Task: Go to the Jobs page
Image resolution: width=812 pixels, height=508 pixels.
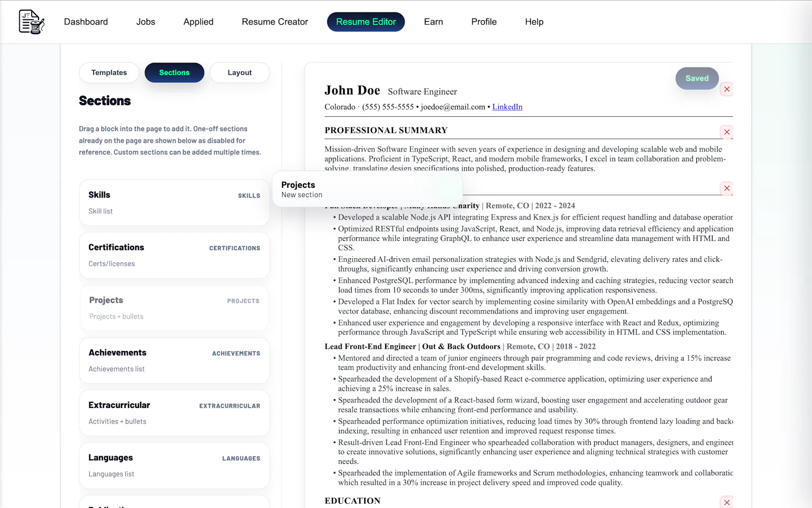Action: pyautogui.click(x=146, y=22)
